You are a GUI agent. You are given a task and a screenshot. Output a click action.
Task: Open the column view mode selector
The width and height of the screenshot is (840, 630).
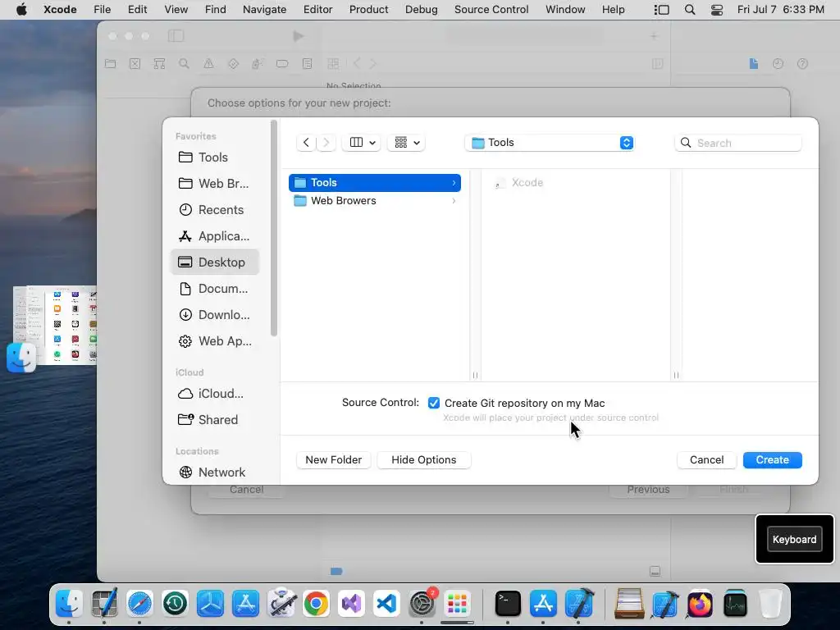(362, 143)
